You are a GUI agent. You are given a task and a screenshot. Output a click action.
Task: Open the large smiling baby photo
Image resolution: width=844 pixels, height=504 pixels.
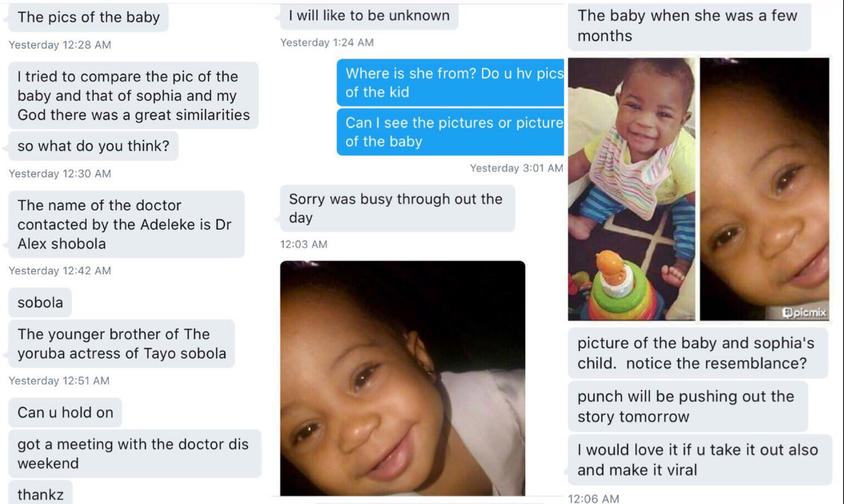[402, 378]
